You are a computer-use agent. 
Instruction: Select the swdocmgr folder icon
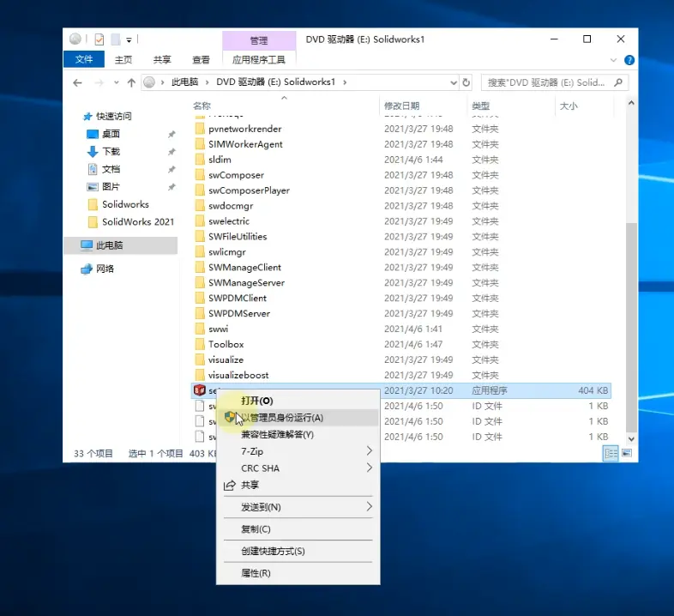(200, 206)
